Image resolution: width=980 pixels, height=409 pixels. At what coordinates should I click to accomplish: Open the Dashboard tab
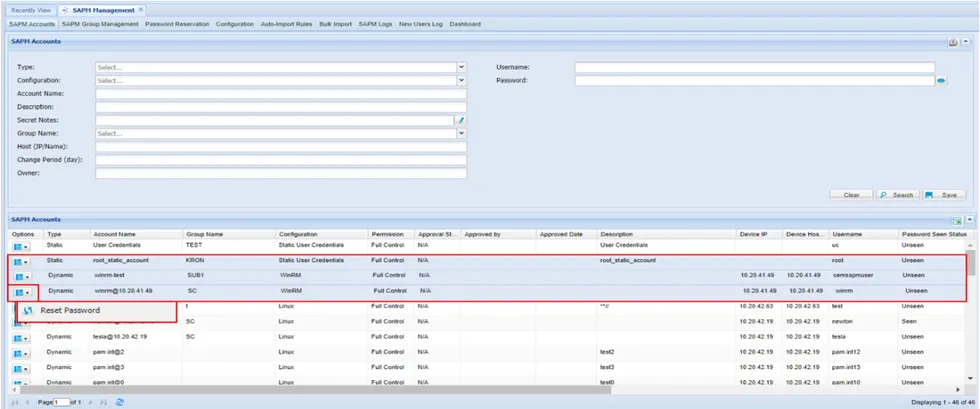pos(465,24)
